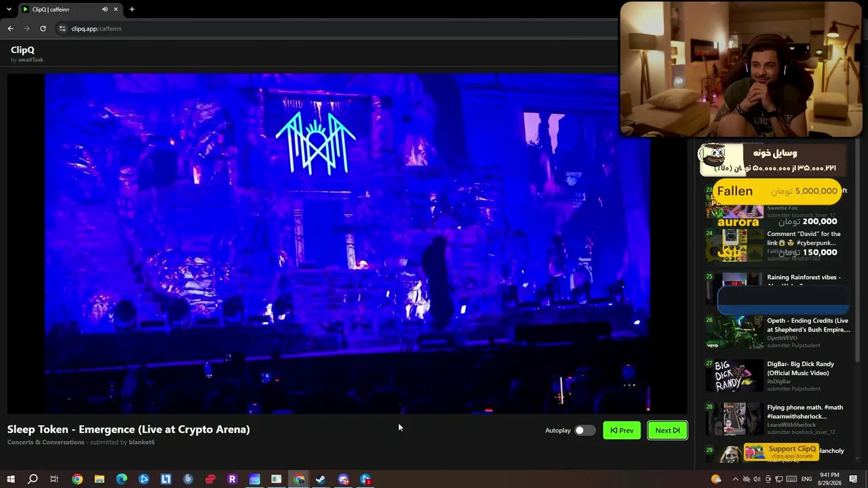The image size is (868, 488).
Task: Open the red stacked-bars app on taskbar
Action: [x=210, y=479]
